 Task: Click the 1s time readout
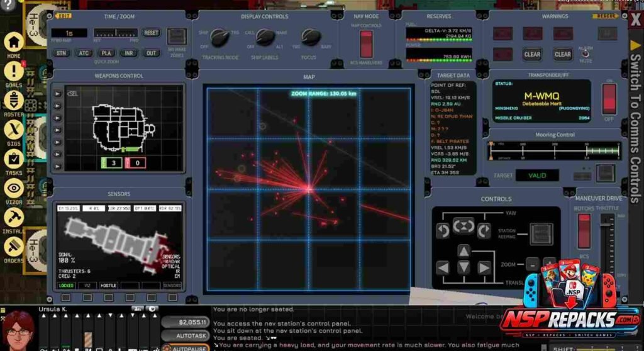click(69, 33)
